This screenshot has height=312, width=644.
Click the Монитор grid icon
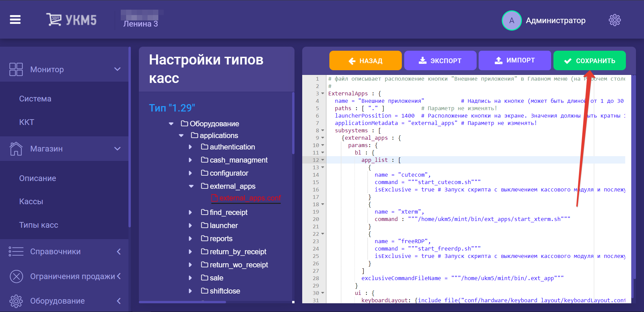(16, 69)
